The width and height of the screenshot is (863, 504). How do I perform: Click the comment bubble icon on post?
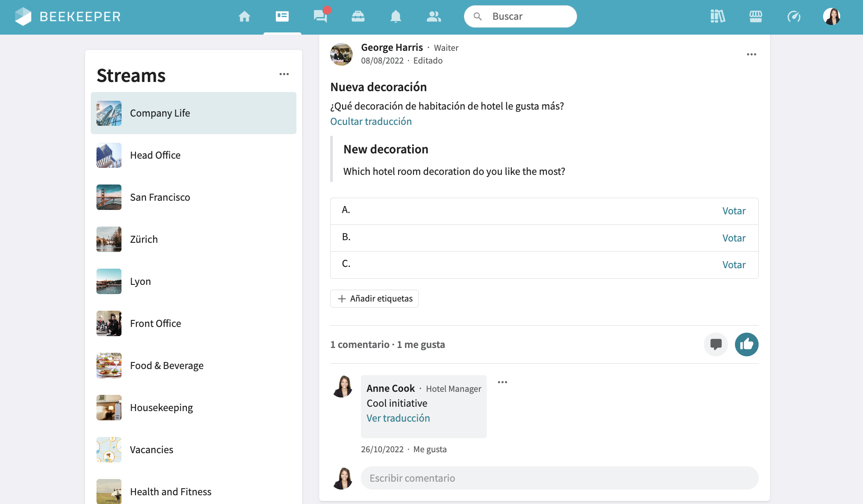coord(716,344)
